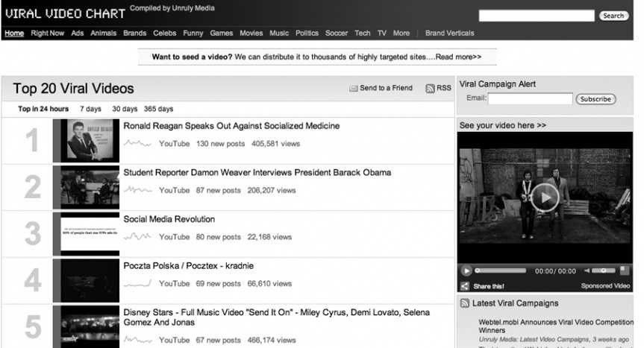The height and width of the screenshot is (348, 644).
Task: Click the Poczta Polska trend sparkline
Action: coord(137,283)
